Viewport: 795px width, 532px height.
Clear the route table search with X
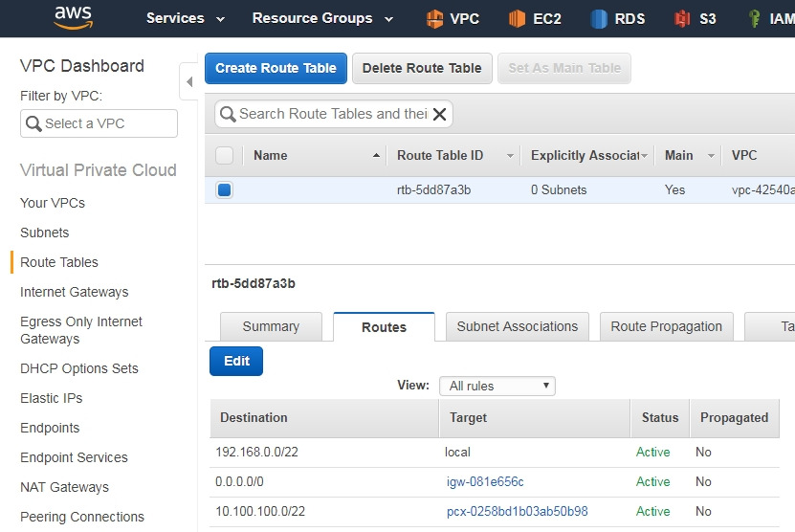click(439, 114)
